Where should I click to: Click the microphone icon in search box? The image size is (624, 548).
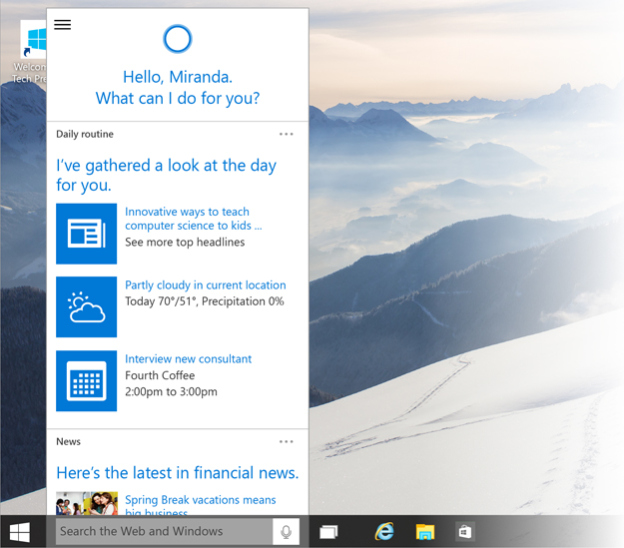tap(286, 531)
